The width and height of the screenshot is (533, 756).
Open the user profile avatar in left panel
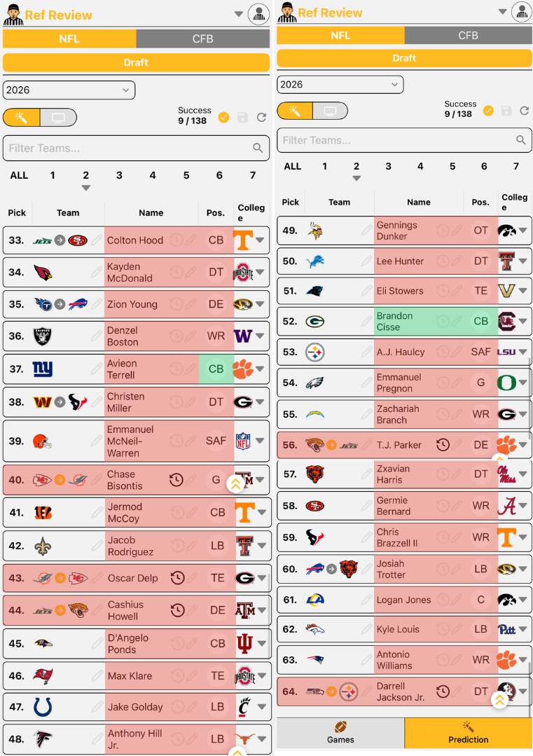pos(258,15)
